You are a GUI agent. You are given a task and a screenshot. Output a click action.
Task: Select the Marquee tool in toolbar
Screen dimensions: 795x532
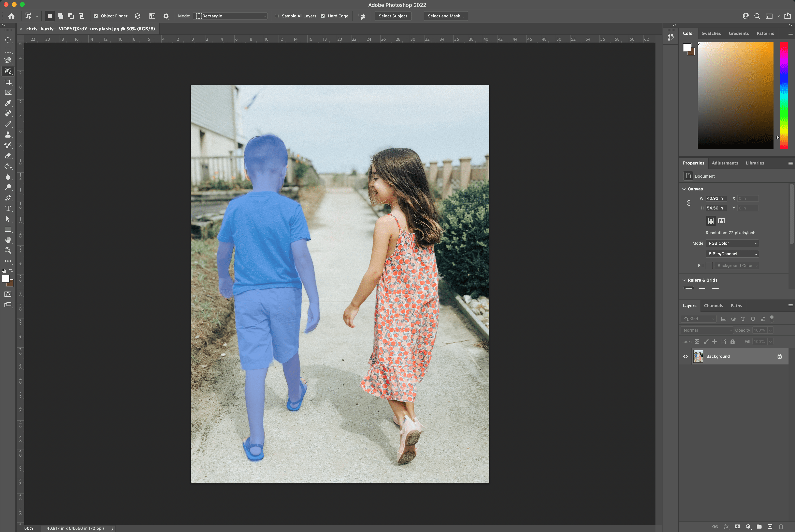8,50
